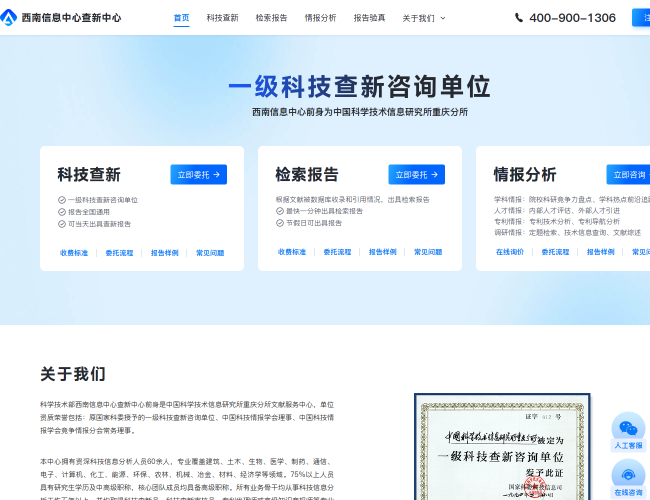The height and width of the screenshot is (500, 650).
Task: Open 在线询价 link in 情报分析 card
Action: click(x=510, y=252)
